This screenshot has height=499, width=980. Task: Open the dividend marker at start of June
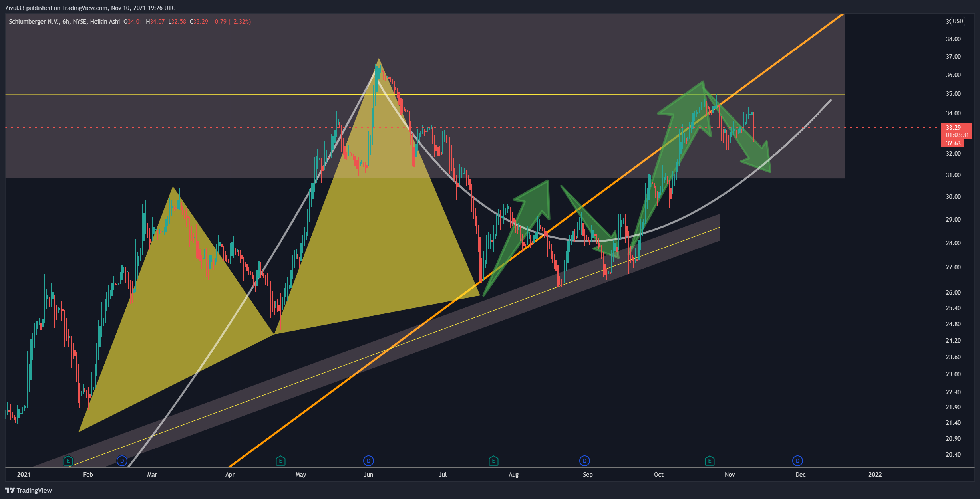[x=368, y=461]
